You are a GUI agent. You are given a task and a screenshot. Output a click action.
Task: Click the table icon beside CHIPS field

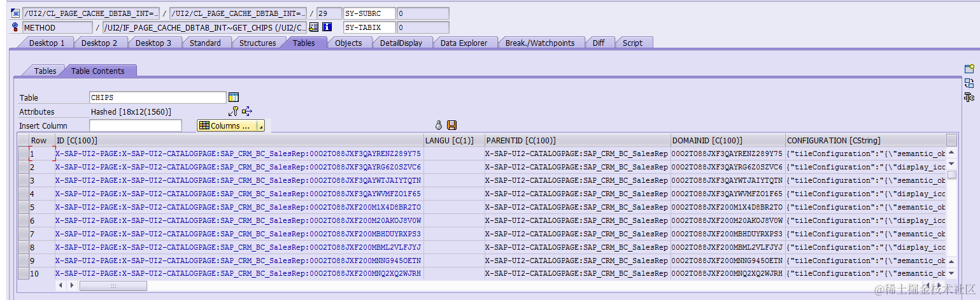234,97
